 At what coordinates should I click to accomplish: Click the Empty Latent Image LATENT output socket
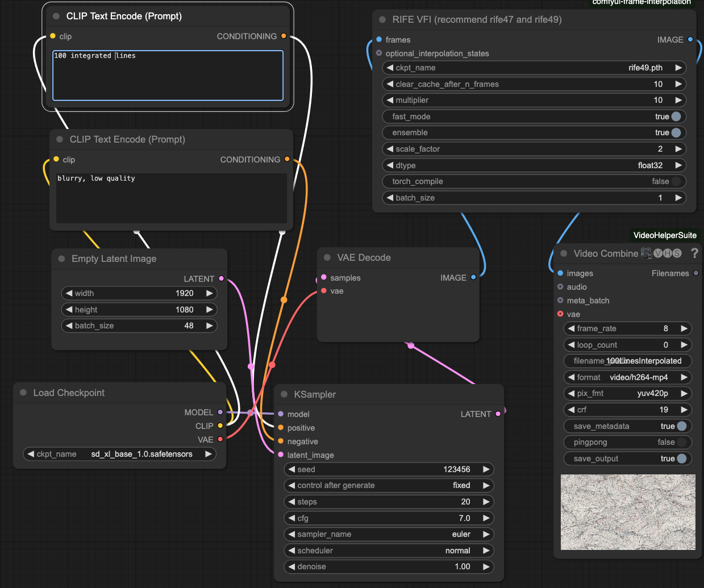tap(221, 279)
